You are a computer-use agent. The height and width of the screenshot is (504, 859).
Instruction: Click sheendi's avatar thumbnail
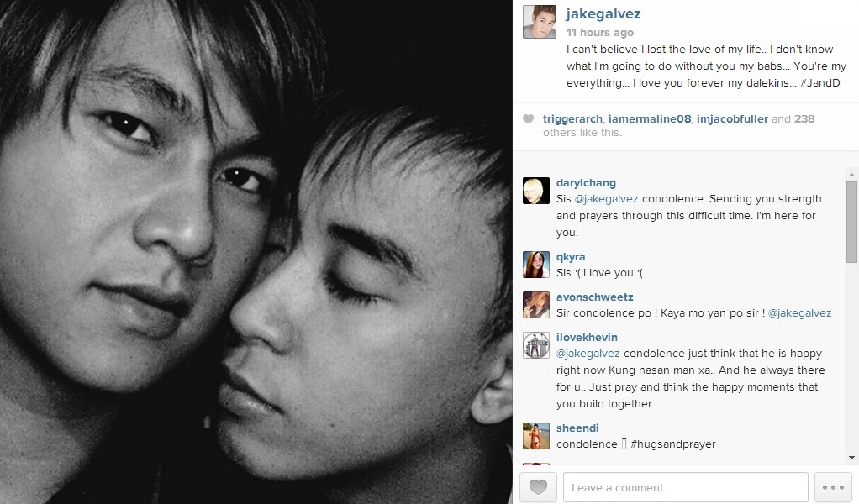[x=535, y=436]
